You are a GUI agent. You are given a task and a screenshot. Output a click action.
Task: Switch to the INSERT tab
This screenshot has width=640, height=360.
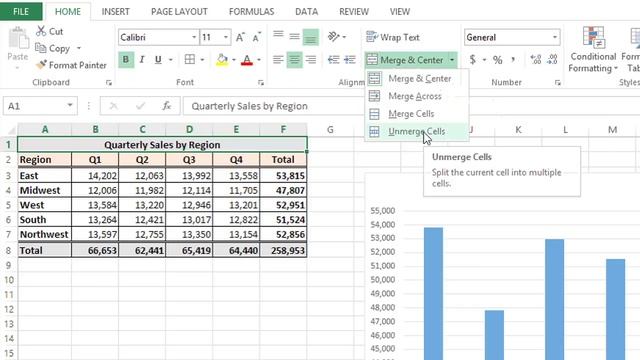(116, 12)
